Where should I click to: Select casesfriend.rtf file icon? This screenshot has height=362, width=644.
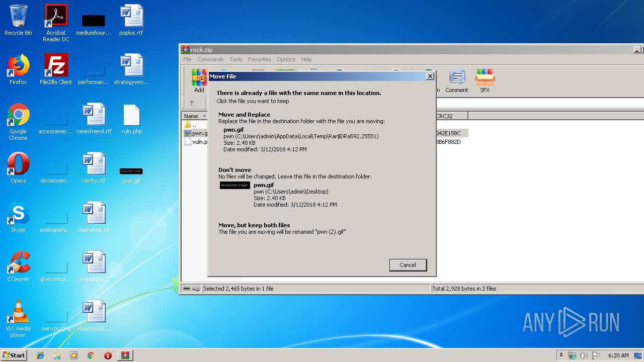pos(94,119)
